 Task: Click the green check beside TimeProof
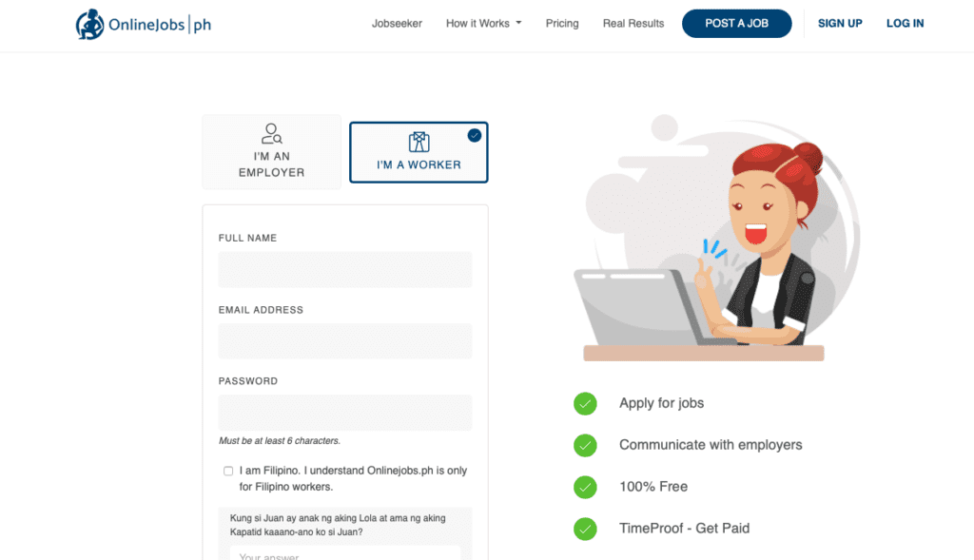pyautogui.click(x=585, y=529)
